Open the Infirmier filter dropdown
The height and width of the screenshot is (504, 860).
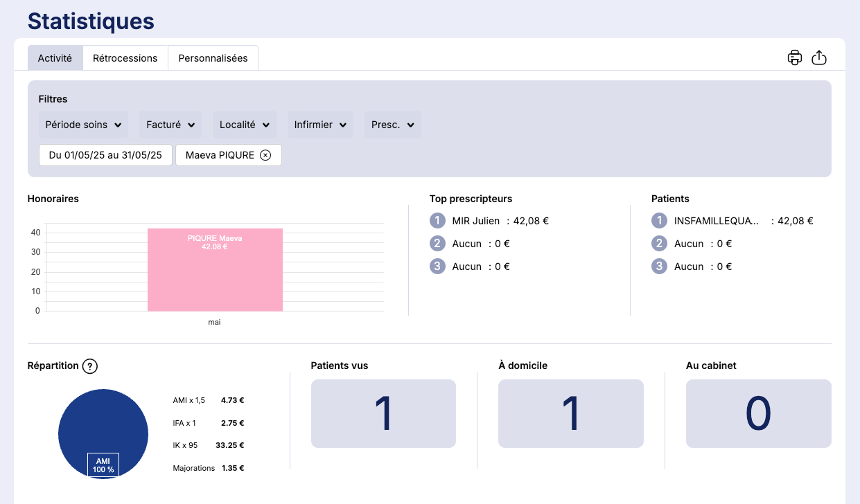[320, 125]
